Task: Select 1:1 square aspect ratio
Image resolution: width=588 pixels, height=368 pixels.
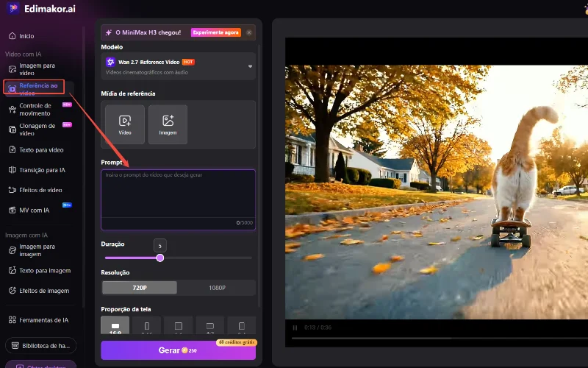Action: click(179, 325)
